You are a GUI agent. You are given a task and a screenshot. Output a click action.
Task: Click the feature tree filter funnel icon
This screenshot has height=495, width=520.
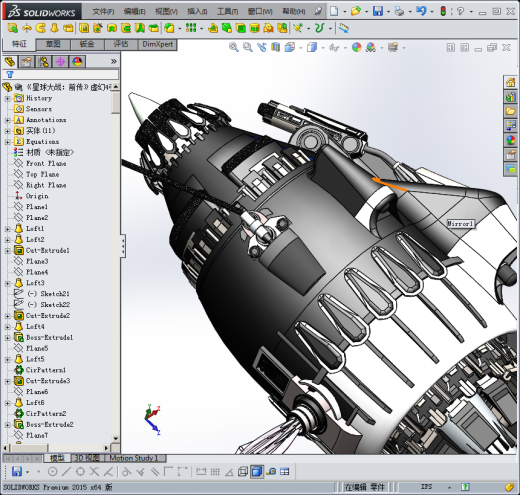[x=10, y=74]
